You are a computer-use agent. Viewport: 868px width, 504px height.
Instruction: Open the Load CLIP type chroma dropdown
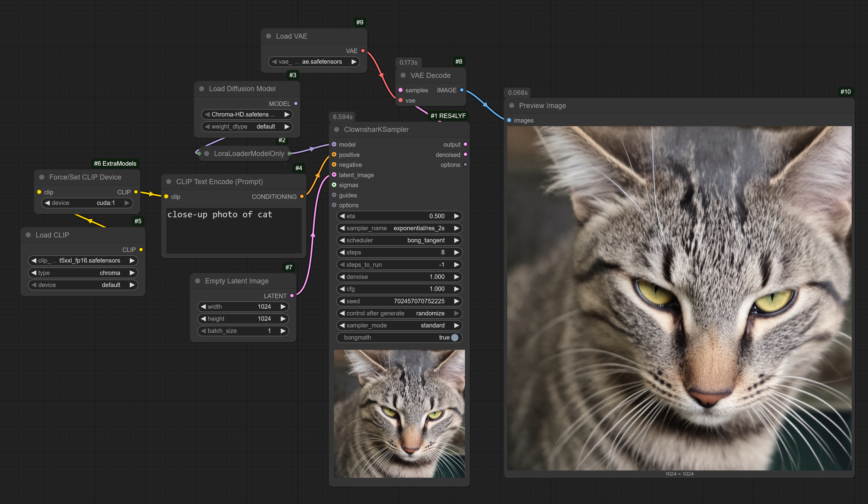[x=83, y=273]
